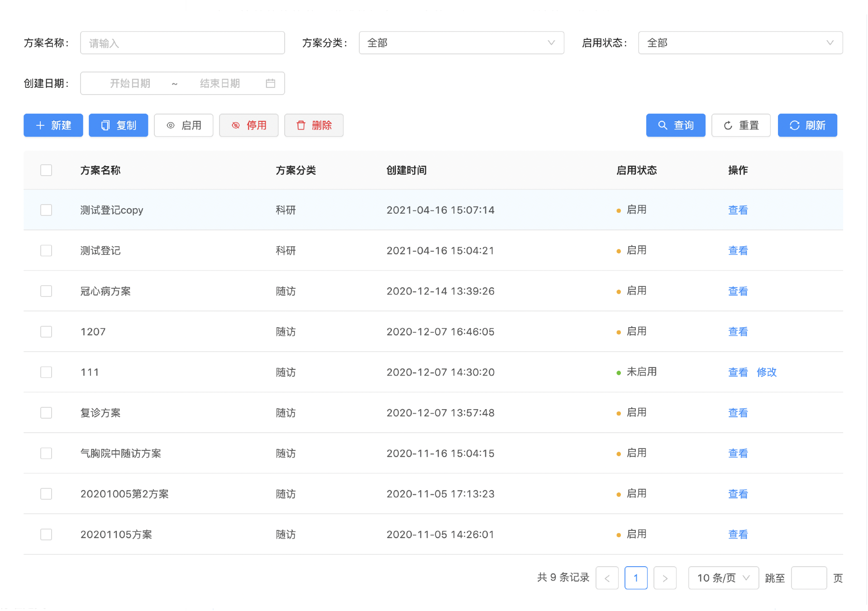Click the plus icon on 新建 button
The image size is (868, 611).
click(40, 125)
